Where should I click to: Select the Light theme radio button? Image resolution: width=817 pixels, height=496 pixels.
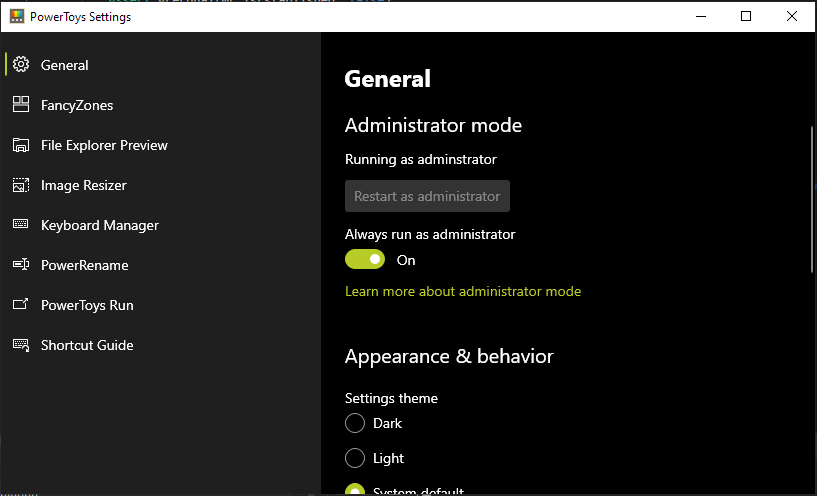pyautogui.click(x=355, y=458)
